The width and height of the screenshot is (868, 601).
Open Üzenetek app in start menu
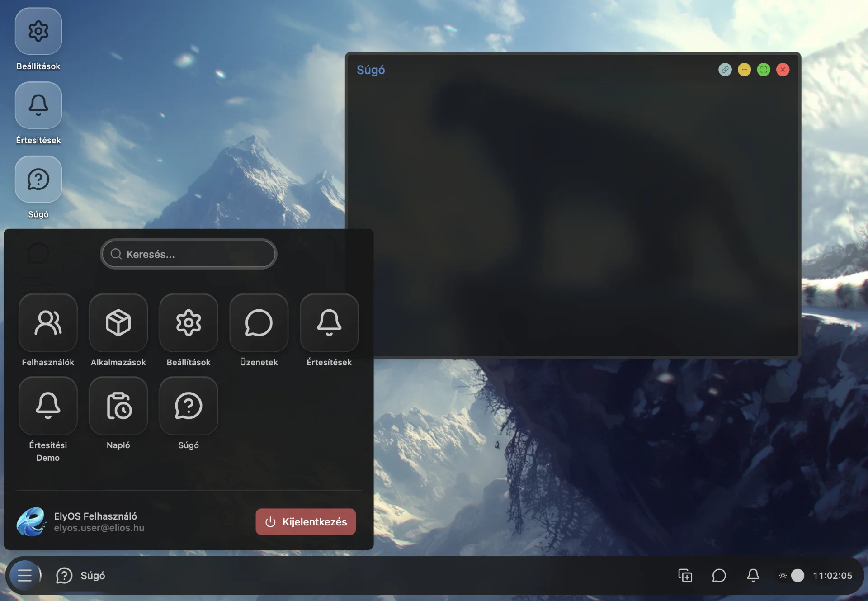point(259,323)
